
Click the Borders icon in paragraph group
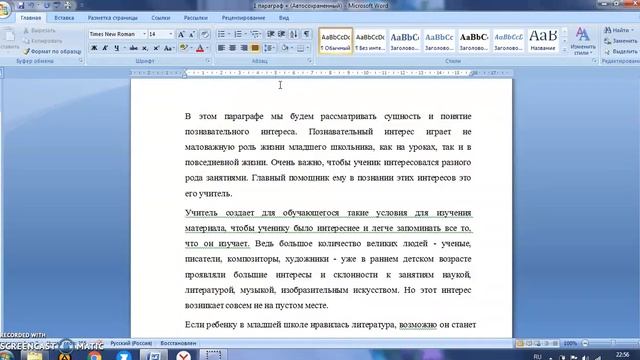coord(300,48)
